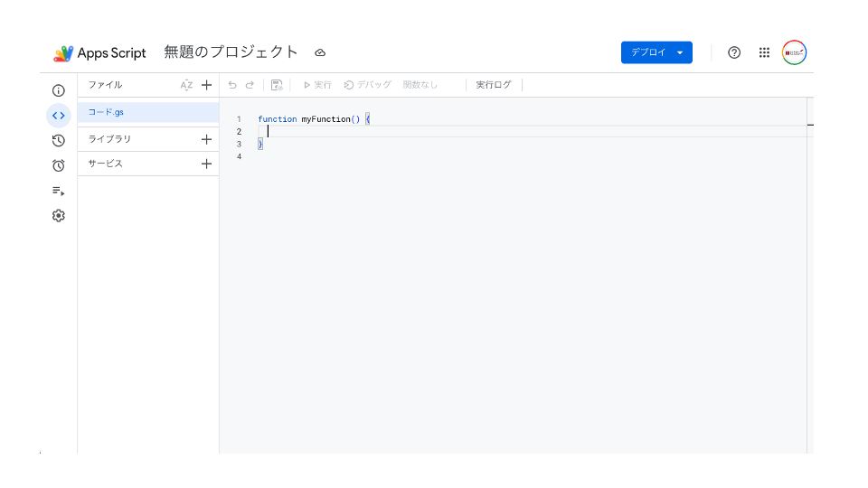
Task: Add a service with plus button
Action: [x=206, y=164]
